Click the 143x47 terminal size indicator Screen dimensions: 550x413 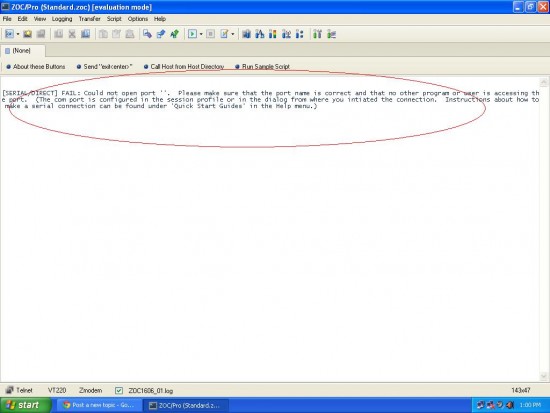coord(521,390)
